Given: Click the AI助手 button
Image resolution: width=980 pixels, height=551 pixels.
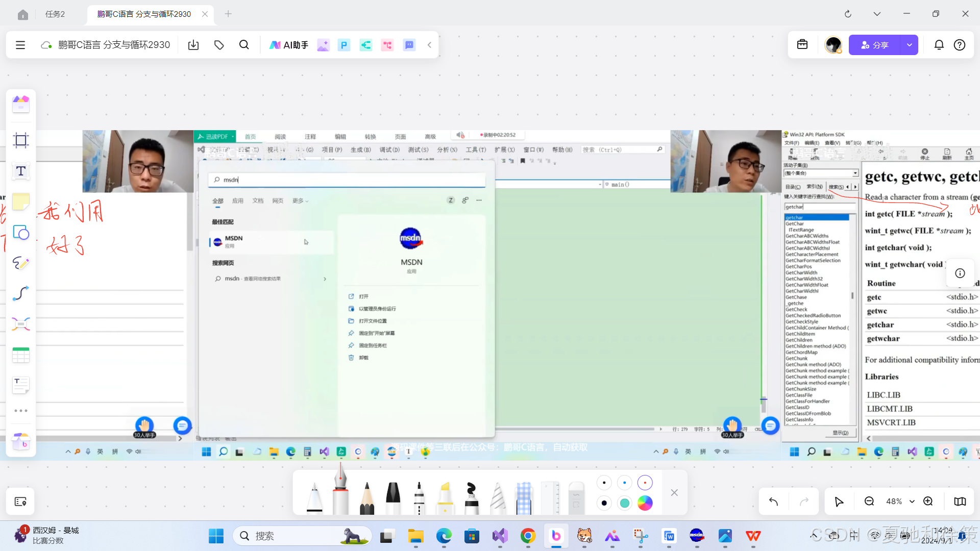Looking at the screenshot, I should 289,45.
